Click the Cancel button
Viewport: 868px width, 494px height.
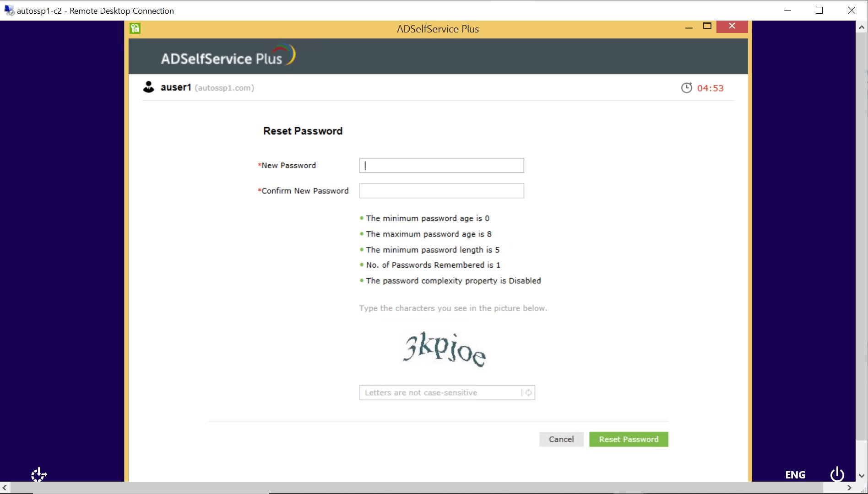point(561,439)
